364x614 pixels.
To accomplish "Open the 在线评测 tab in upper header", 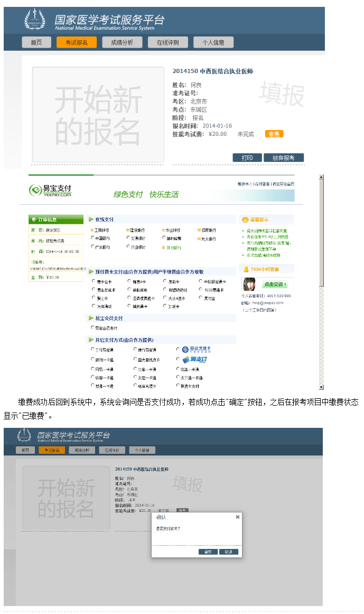I will click(167, 42).
